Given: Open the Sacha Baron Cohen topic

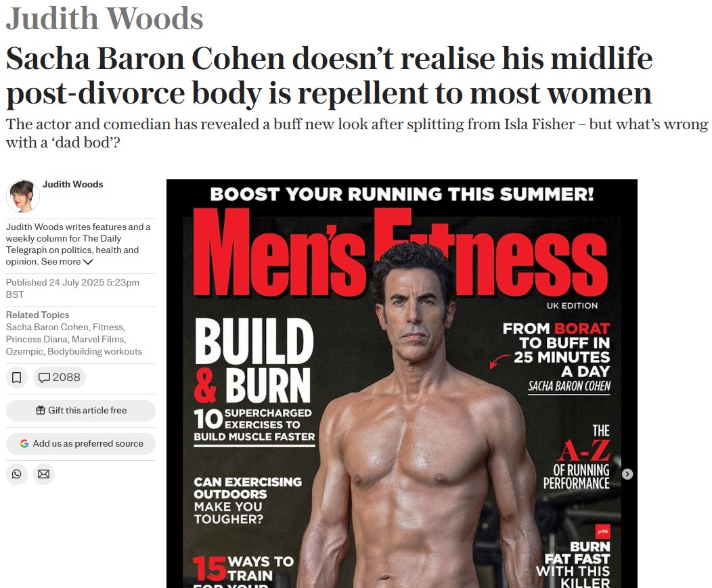Looking at the screenshot, I should pos(47,327).
